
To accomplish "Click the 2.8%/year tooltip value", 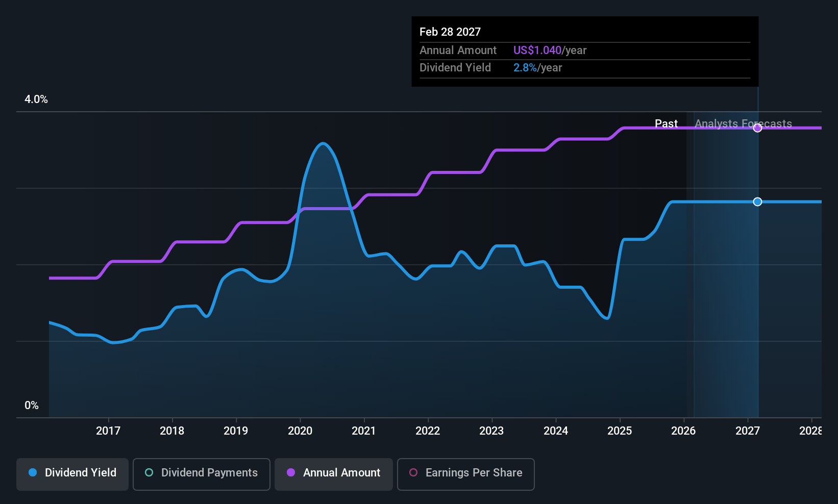I will (x=537, y=68).
